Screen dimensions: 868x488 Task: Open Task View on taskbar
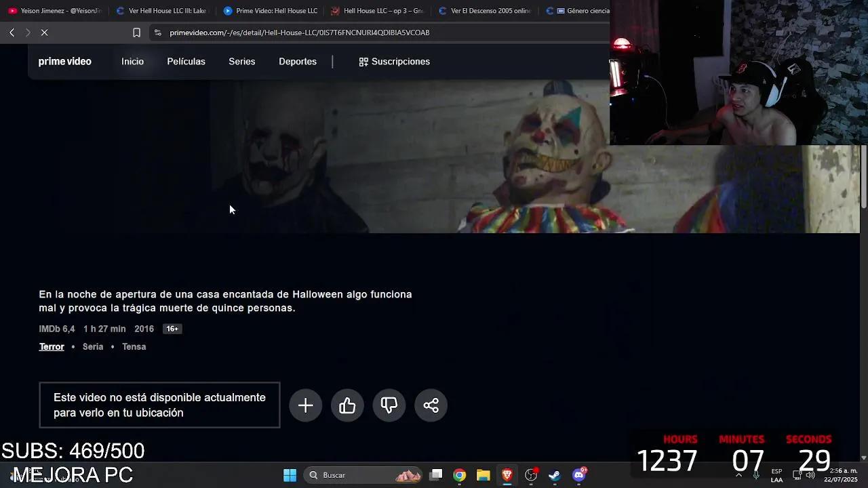pos(436,475)
